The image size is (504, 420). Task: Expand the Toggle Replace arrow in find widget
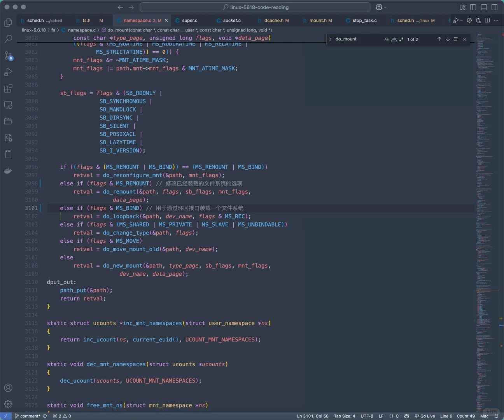tap(331, 39)
